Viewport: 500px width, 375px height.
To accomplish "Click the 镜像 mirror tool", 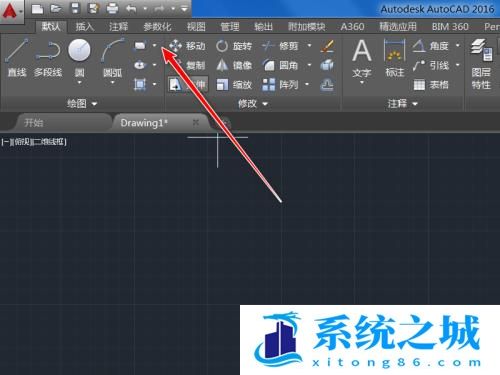I will coord(234,65).
